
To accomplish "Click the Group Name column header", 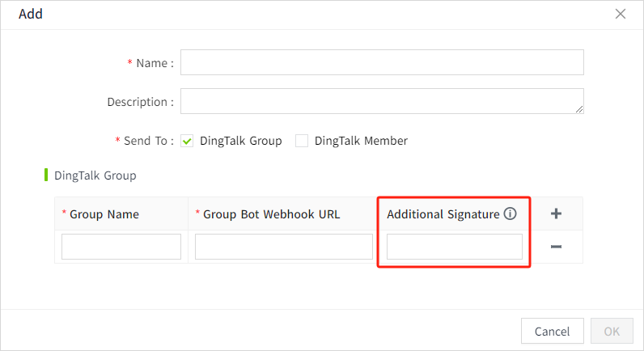I will [x=104, y=214].
